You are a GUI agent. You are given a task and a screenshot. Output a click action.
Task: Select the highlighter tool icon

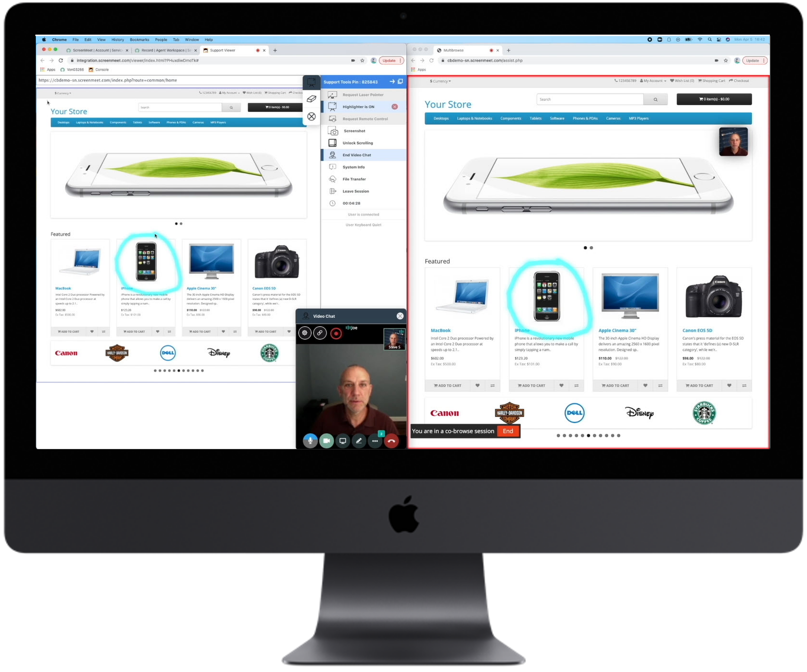pyautogui.click(x=333, y=106)
